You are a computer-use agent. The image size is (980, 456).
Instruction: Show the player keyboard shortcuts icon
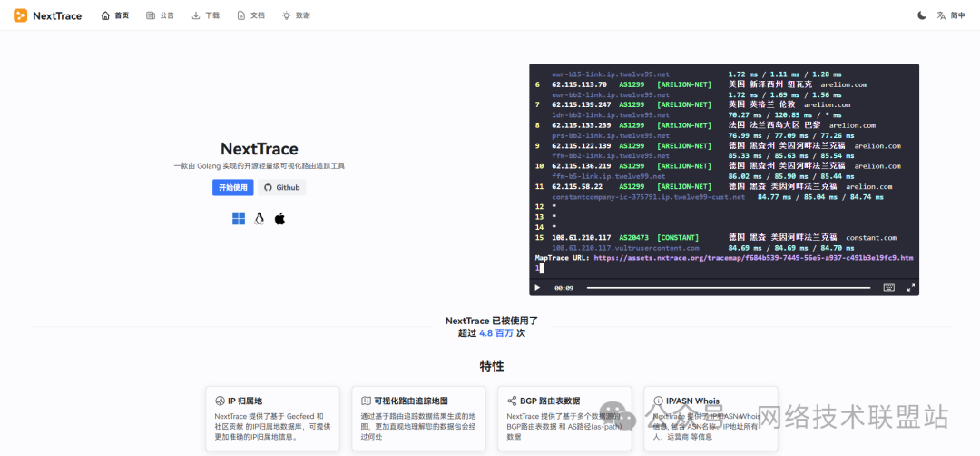[888, 288]
